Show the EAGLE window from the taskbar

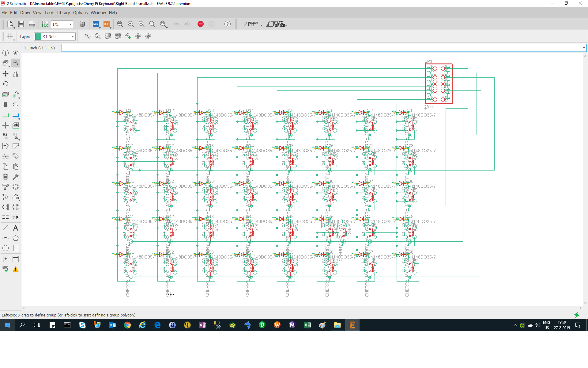pyautogui.click(x=352, y=325)
